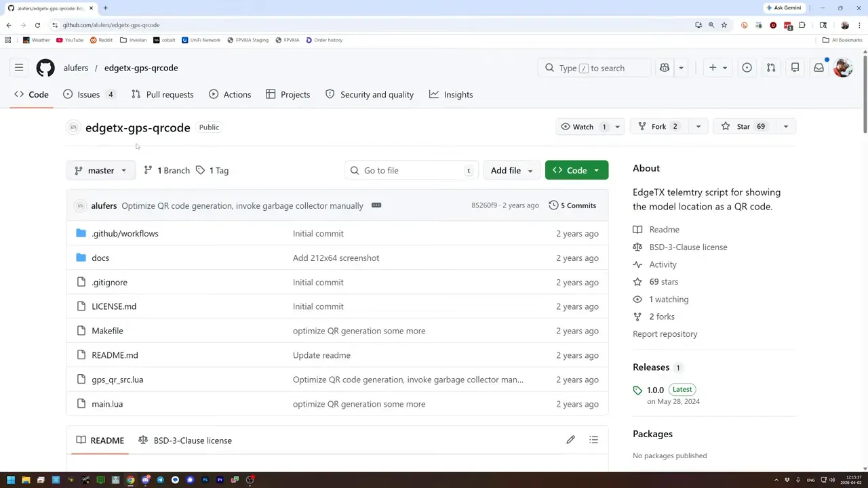Open pull requests icon in header

[x=771, y=68]
